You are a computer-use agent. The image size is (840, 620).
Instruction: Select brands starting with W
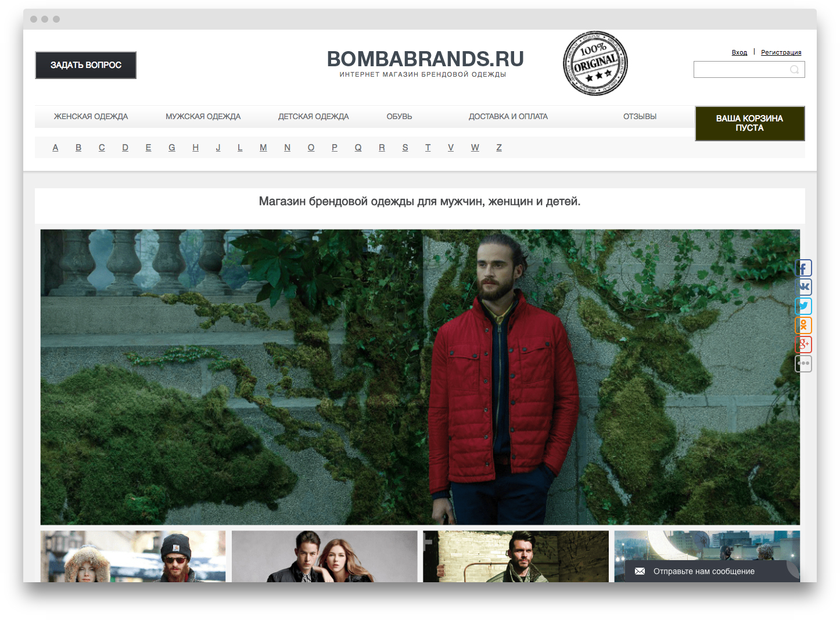(475, 148)
